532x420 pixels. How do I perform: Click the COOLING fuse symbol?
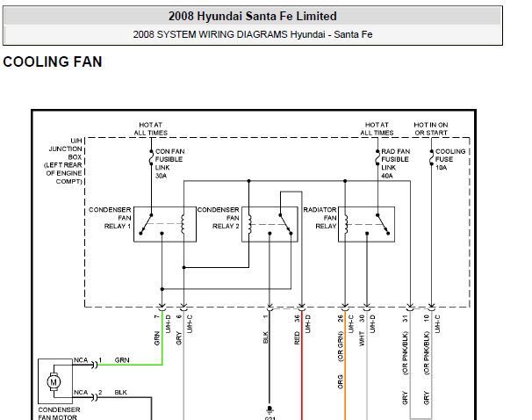(x=432, y=157)
